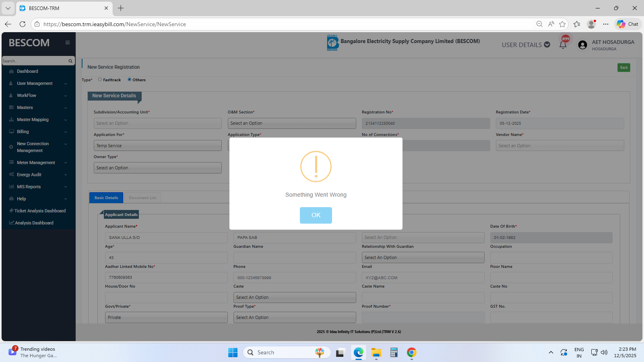Image resolution: width=644 pixels, height=362 pixels.
Task: Select the Others radio button
Action: (130, 80)
